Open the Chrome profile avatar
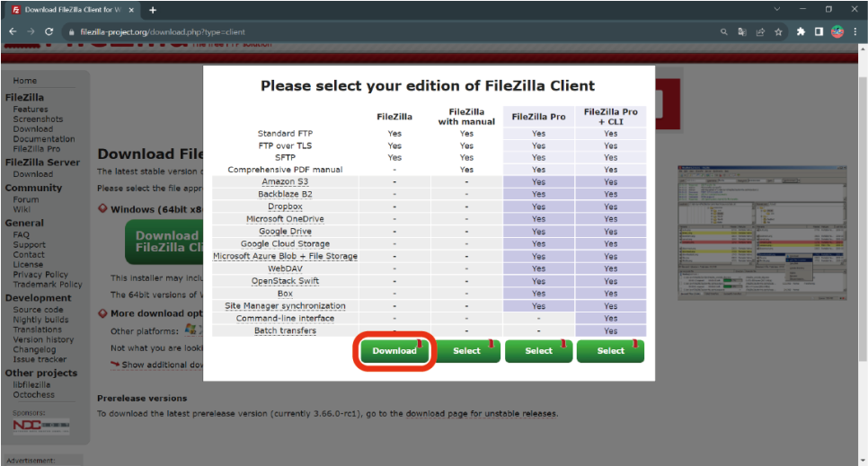This screenshot has height=466, width=868. 837,32
